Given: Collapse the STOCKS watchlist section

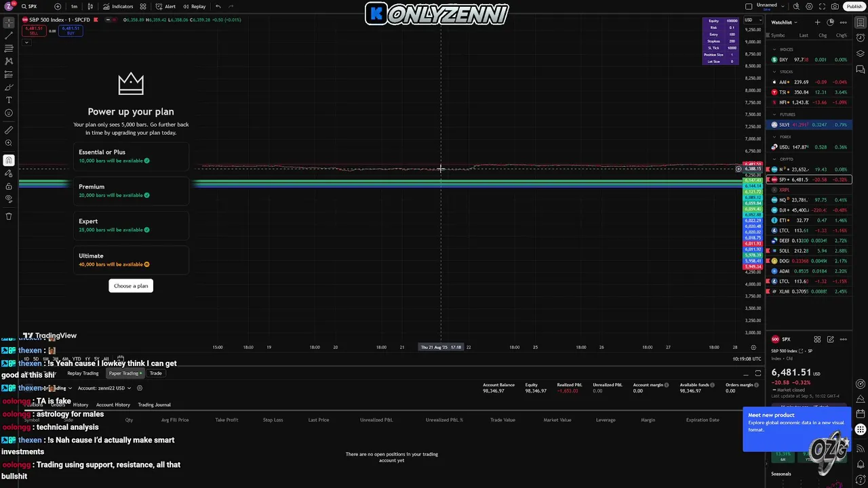Looking at the screenshot, I should point(774,71).
